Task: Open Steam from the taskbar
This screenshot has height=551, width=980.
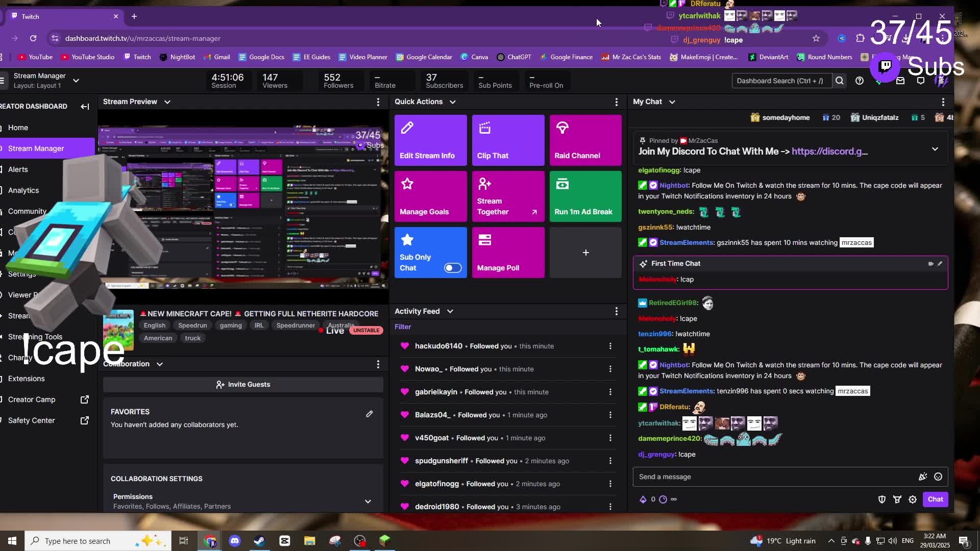Action: [x=259, y=541]
